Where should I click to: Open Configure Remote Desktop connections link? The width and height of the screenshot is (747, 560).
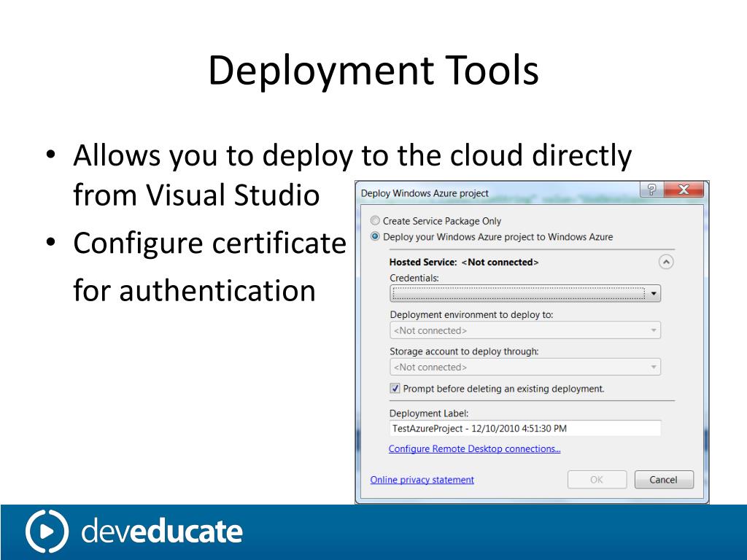(474, 449)
